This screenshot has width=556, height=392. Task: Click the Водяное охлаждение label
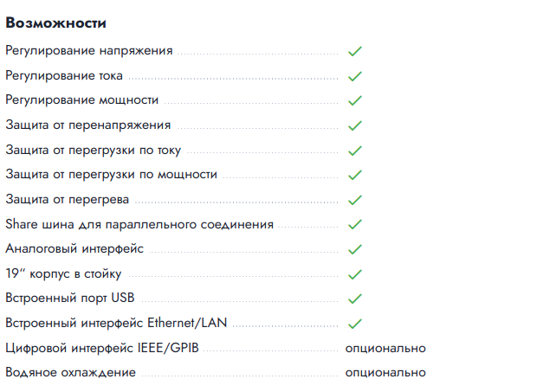[x=70, y=372]
